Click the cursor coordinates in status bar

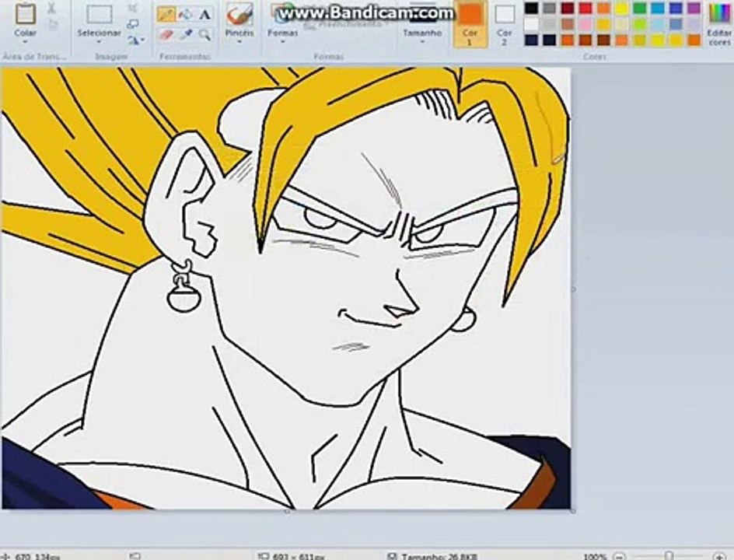[37, 557]
